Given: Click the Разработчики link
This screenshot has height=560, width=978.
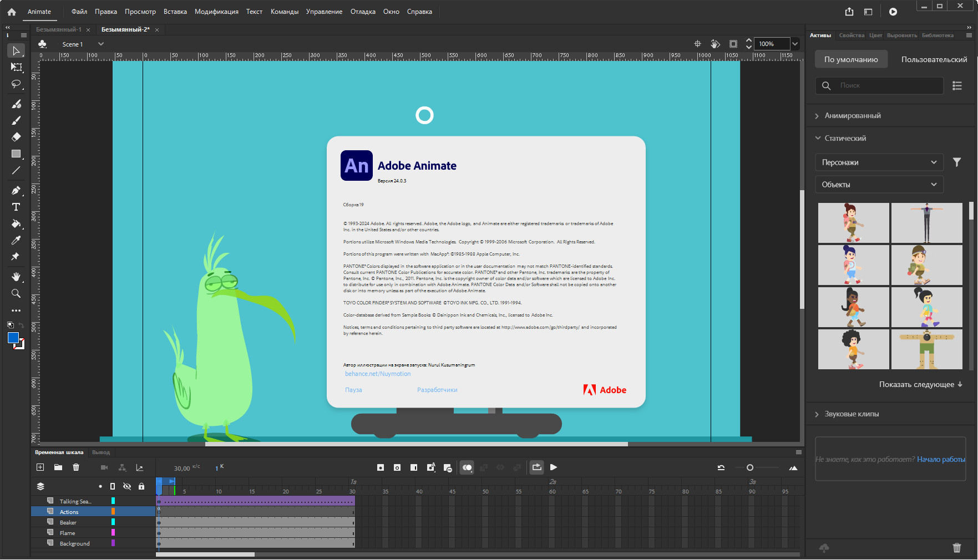Looking at the screenshot, I should click(437, 390).
